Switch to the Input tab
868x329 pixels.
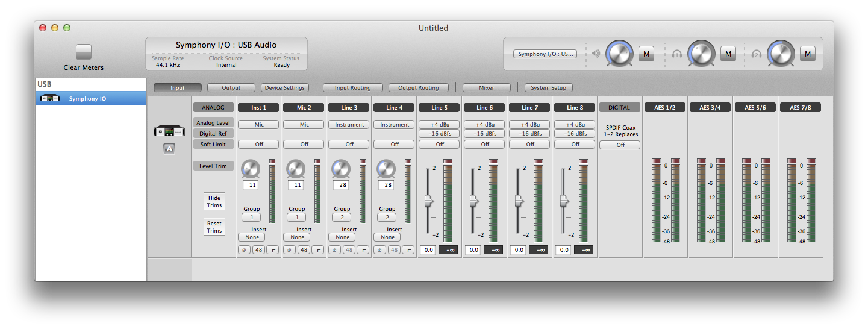pos(178,88)
